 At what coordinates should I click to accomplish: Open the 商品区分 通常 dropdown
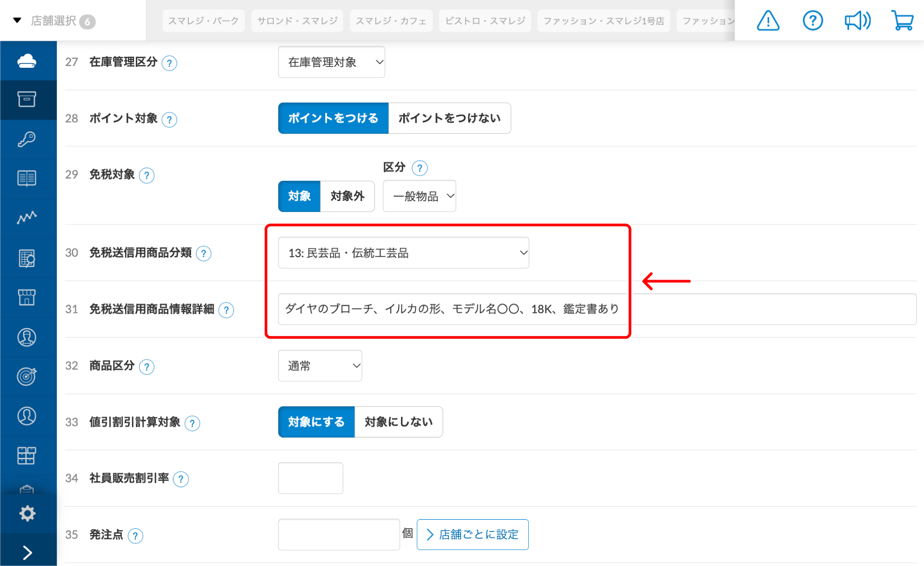[320, 366]
